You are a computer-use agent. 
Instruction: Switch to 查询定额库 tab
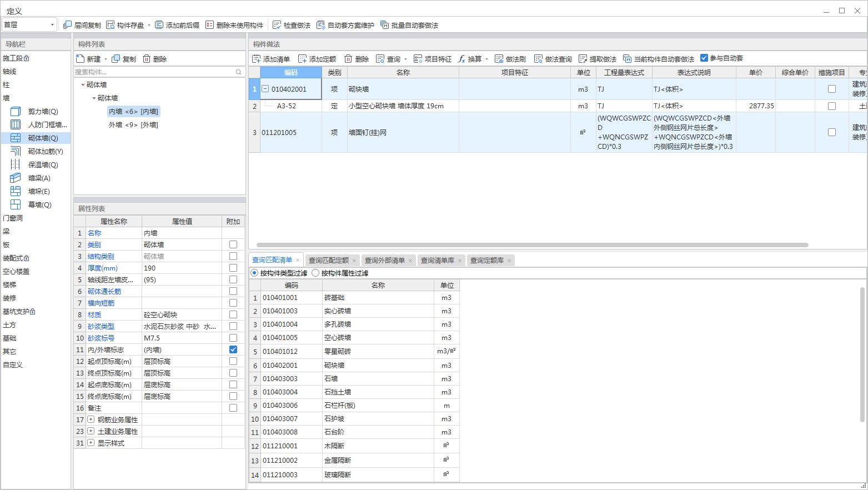click(487, 260)
